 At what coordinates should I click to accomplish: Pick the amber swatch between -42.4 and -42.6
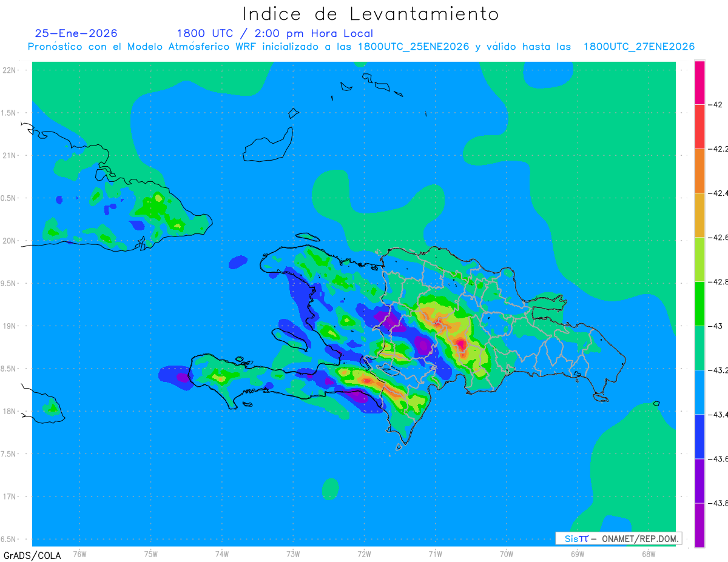pyautogui.click(x=699, y=215)
